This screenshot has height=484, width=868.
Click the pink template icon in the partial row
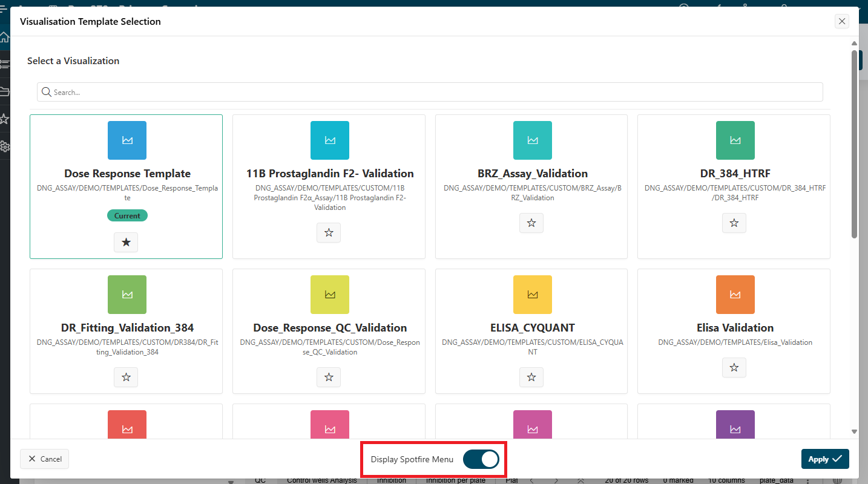[330, 425]
